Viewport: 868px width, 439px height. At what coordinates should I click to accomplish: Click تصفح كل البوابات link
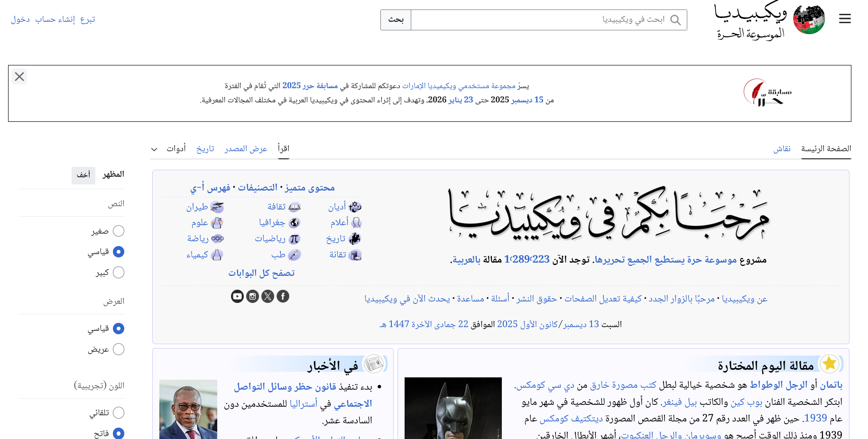[x=261, y=273]
